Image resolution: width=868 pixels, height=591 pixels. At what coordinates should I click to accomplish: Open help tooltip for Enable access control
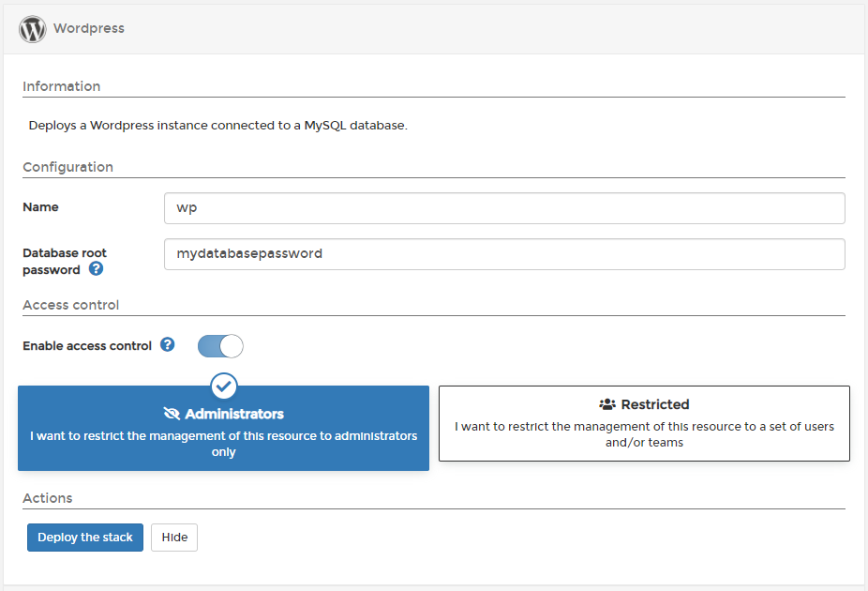coord(167,344)
